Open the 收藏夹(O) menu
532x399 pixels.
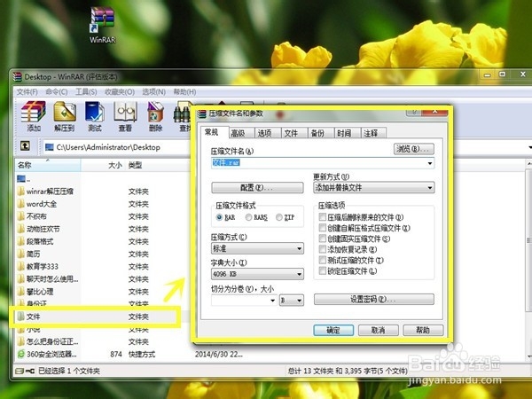click(120, 92)
